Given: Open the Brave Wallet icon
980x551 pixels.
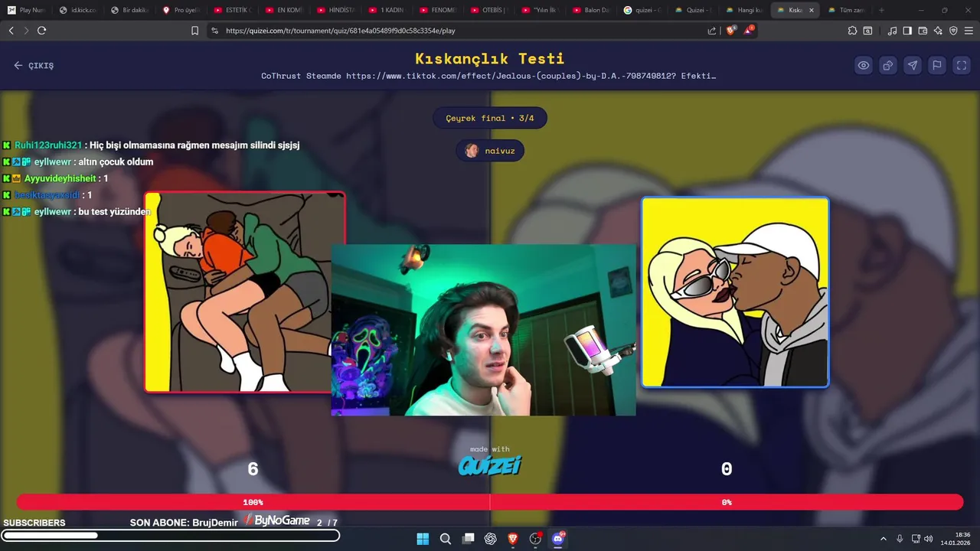Looking at the screenshot, I should [923, 31].
